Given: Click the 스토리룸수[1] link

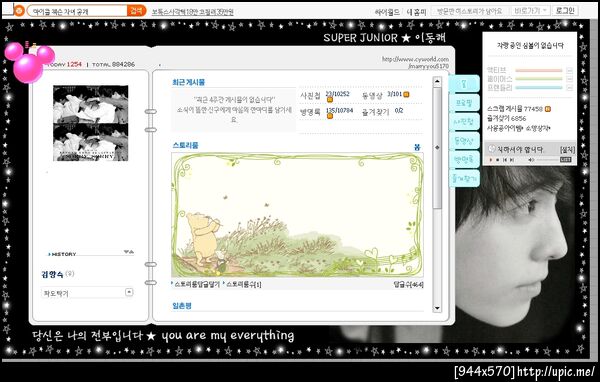Looking at the screenshot, I should (244, 284).
